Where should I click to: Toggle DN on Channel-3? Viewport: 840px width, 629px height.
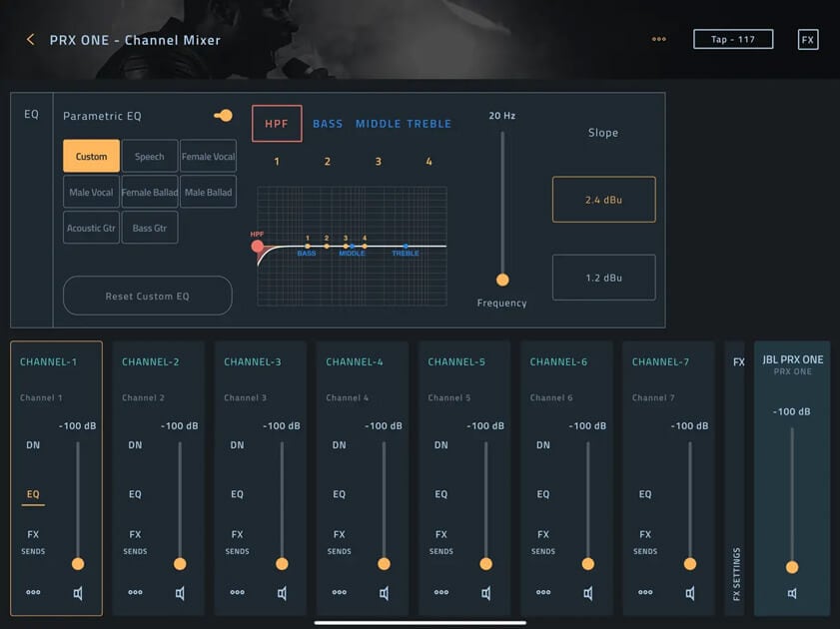click(x=238, y=445)
